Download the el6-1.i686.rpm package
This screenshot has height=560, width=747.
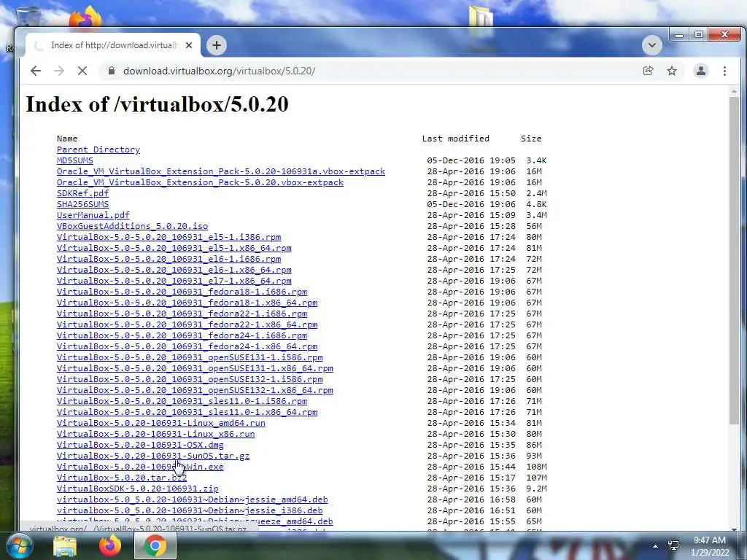click(169, 259)
